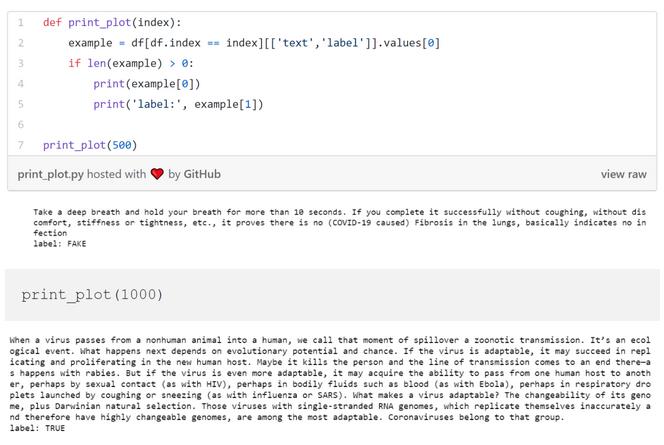Image resolution: width=664 pixels, height=445 pixels.
Task: Open the GitHub link in gist footer
Action: (202, 174)
